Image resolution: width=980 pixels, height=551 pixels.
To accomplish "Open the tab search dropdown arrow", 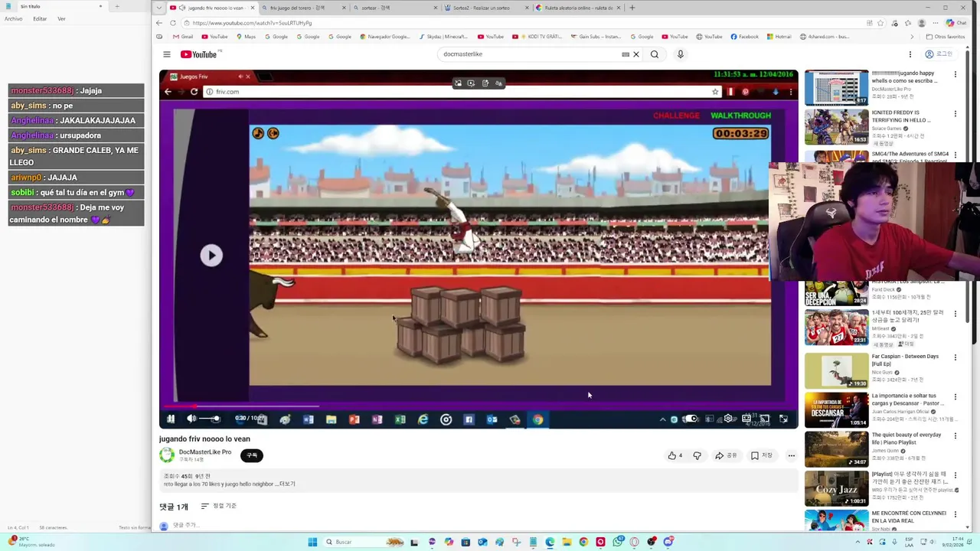I will (158, 8).
